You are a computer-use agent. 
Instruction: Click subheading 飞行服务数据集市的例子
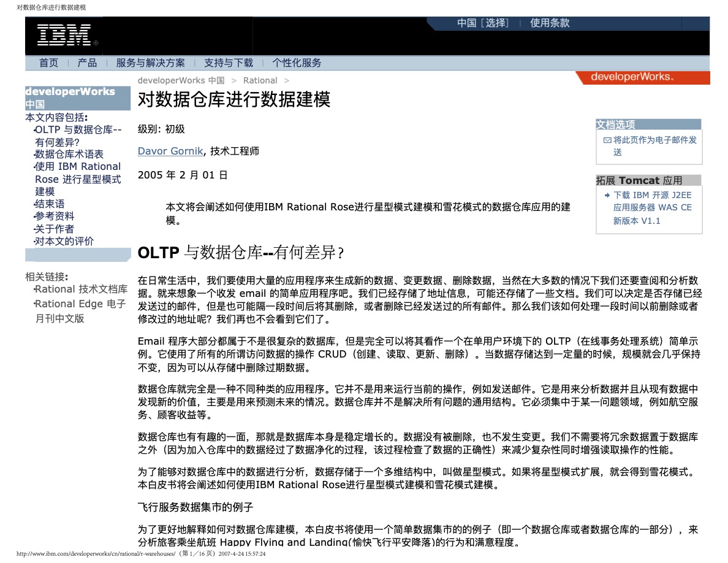coord(195,507)
